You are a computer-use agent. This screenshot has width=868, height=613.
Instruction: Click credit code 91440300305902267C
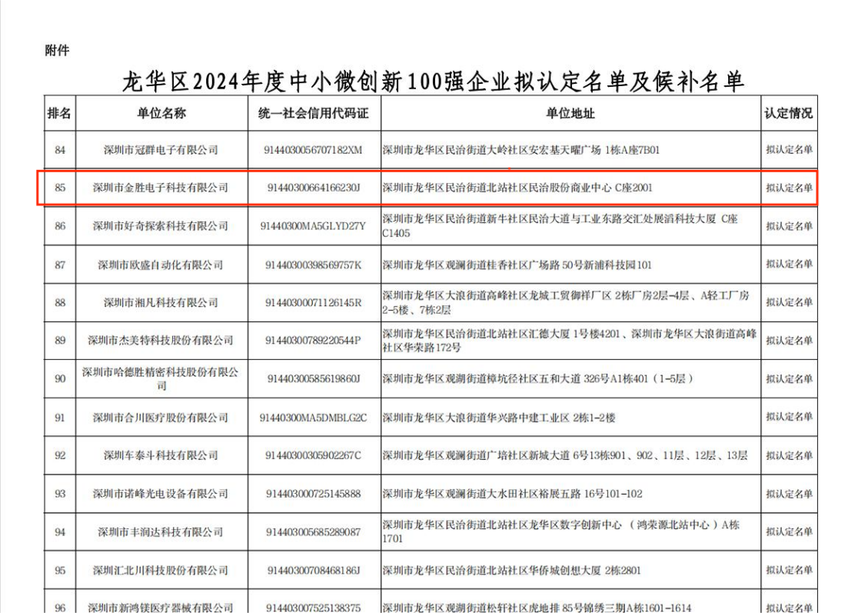point(313,455)
